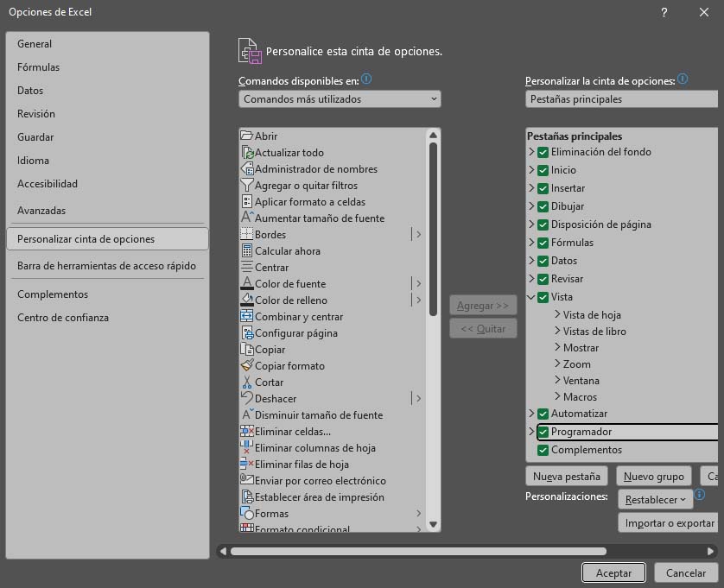Viewport: 724px width, 588px height.
Task: Go to the Fórmulas settings page
Action: (38, 66)
